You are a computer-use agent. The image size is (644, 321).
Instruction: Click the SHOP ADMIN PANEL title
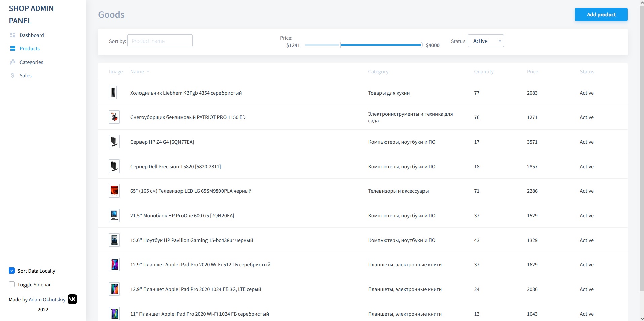(31, 14)
